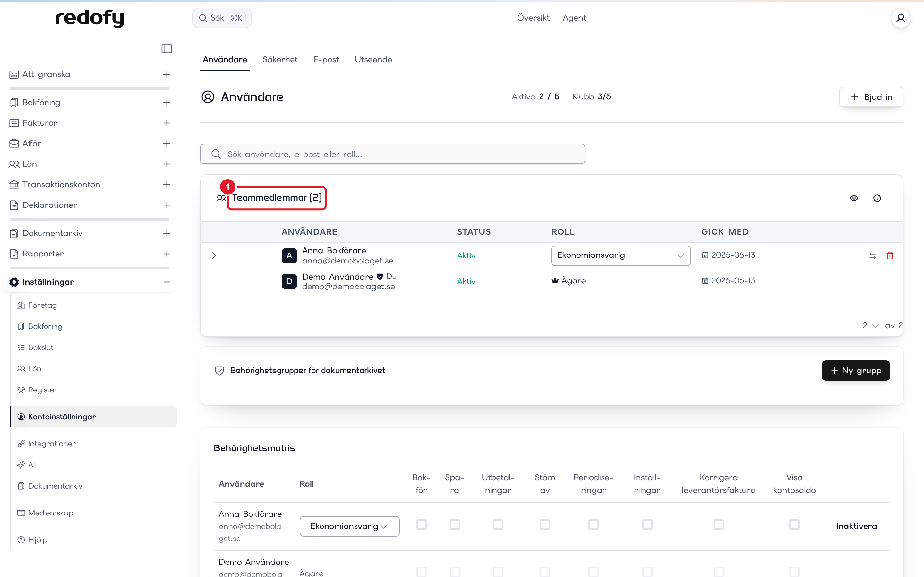Image resolution: width=924 pixels, height=577 pixels.
Task: Click the Sök användare search field
Action: tap(392, 154)
